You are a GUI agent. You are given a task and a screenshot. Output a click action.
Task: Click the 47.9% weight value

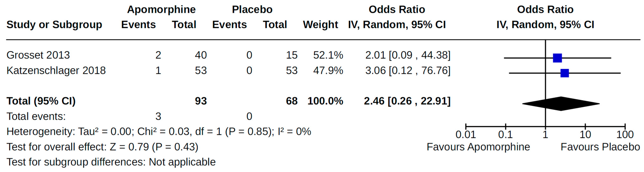tap(328, 71)
